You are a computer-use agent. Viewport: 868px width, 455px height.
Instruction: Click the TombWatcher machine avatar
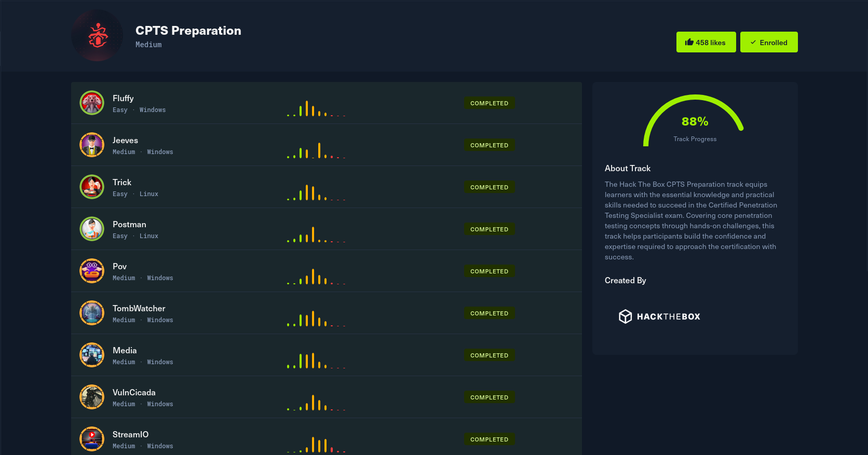click(x=92, y=313)
